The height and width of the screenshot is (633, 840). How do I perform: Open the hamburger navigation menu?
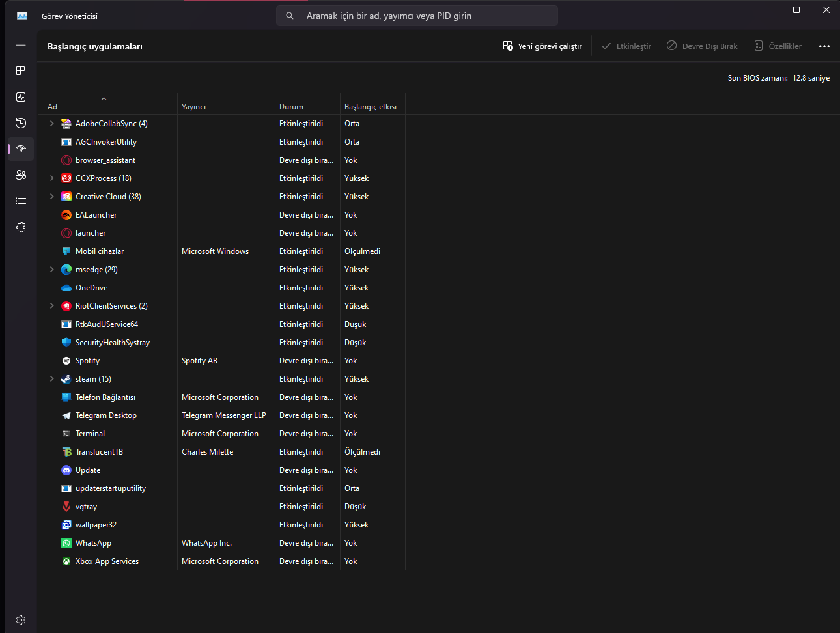tap(21, 45)
